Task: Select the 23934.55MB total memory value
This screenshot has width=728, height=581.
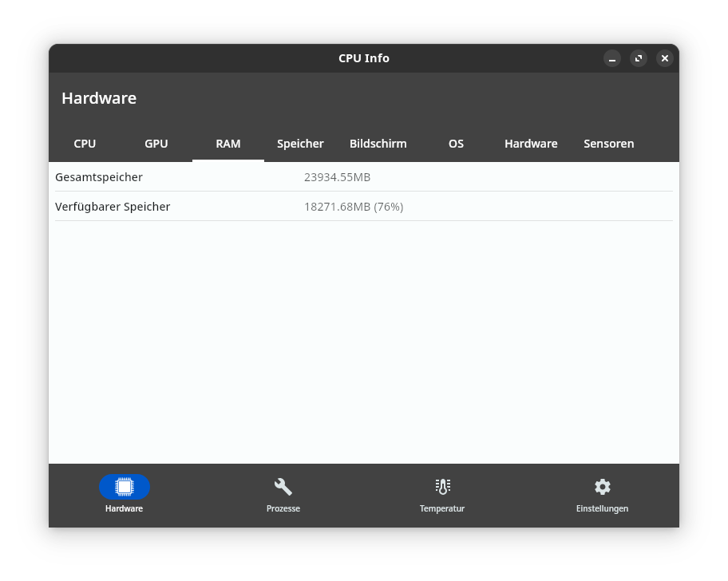Action: click(x=337, y=177)
